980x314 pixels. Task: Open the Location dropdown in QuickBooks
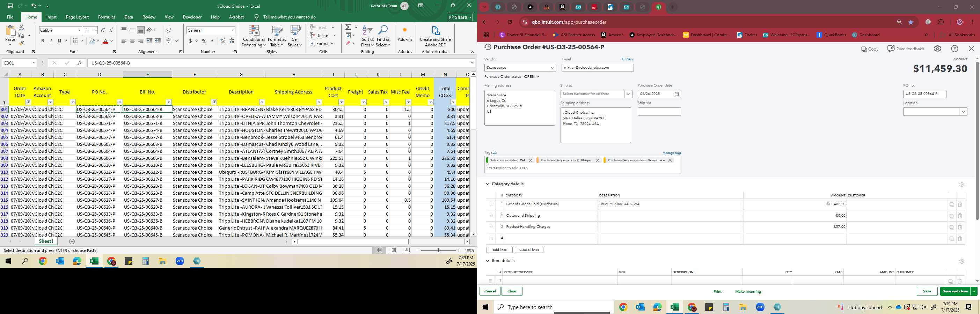coord(963,112)
